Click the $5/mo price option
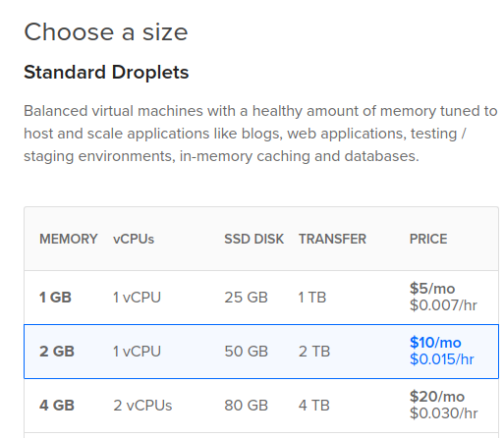This screenshot has height=438, width=504. pyautogui.click(x=432, y=289)
